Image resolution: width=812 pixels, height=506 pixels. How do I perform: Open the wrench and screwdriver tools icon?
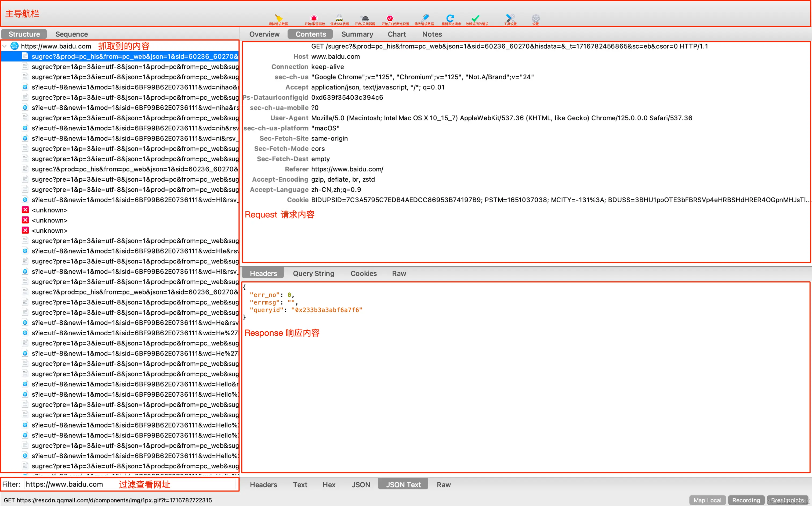pos(510,18)
